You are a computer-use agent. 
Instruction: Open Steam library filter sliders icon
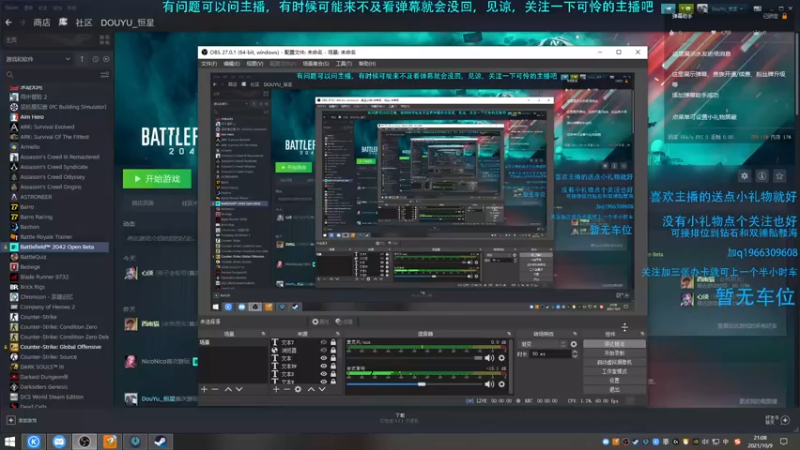[105, 75]
